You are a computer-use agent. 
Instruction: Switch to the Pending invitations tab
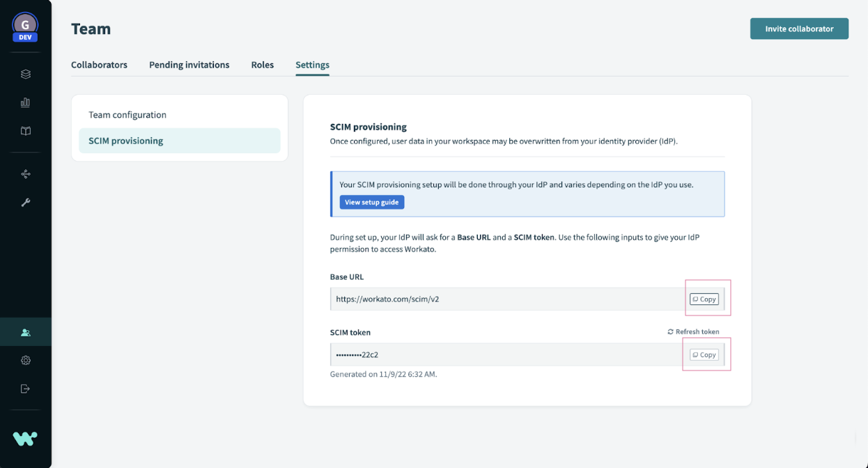tap(189, 65)
